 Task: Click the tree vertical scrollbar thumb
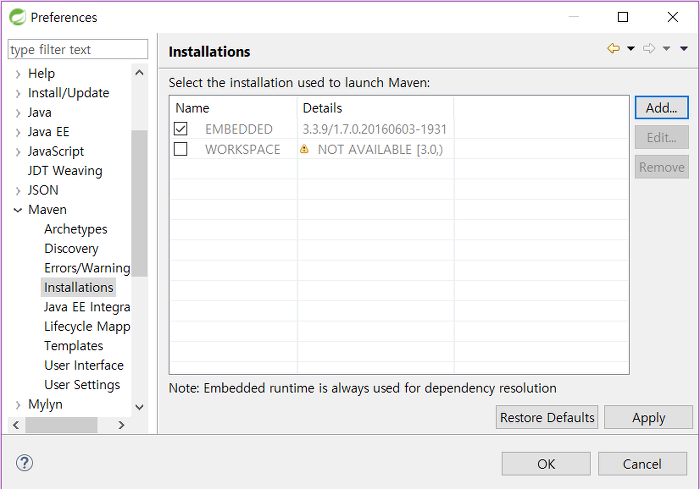click(139, 203)
